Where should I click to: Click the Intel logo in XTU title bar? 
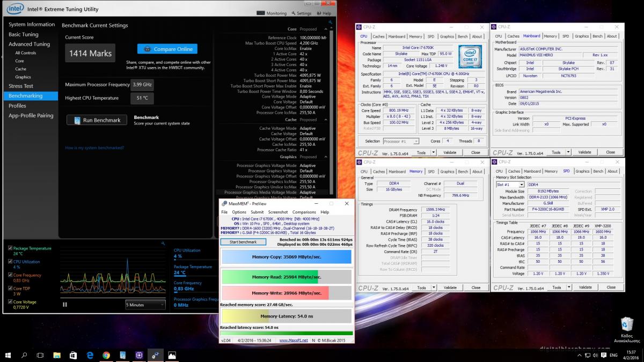[14, 9]
